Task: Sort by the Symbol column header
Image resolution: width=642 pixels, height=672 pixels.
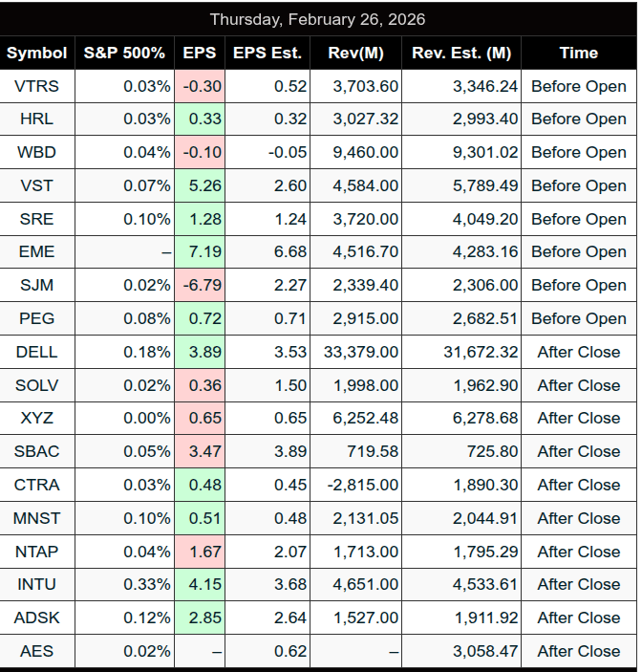Action: coord(37,53)
